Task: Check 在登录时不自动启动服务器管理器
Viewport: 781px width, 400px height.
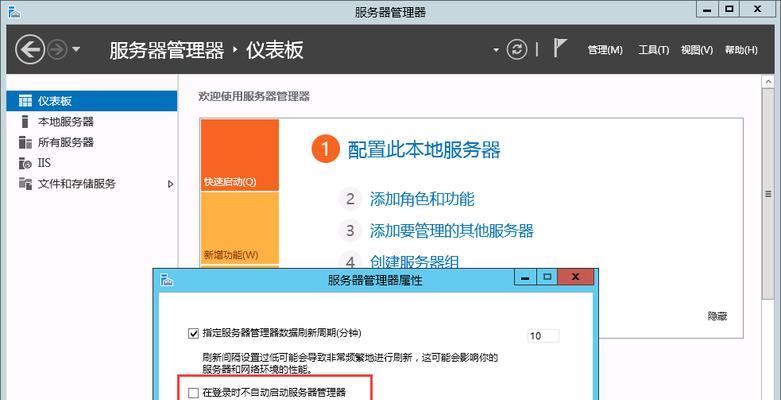Action: coord(193,393)
